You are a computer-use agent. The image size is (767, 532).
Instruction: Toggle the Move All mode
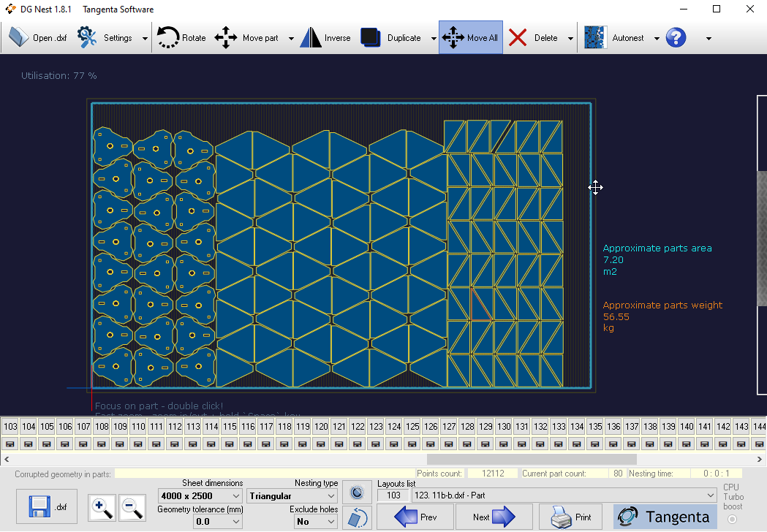coord(470,37)
